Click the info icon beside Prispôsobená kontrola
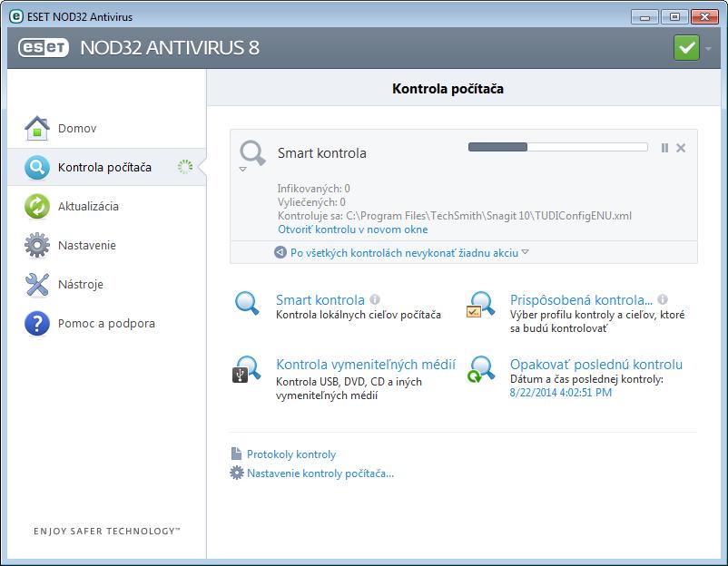728x566 pixels. click(663, 299)
